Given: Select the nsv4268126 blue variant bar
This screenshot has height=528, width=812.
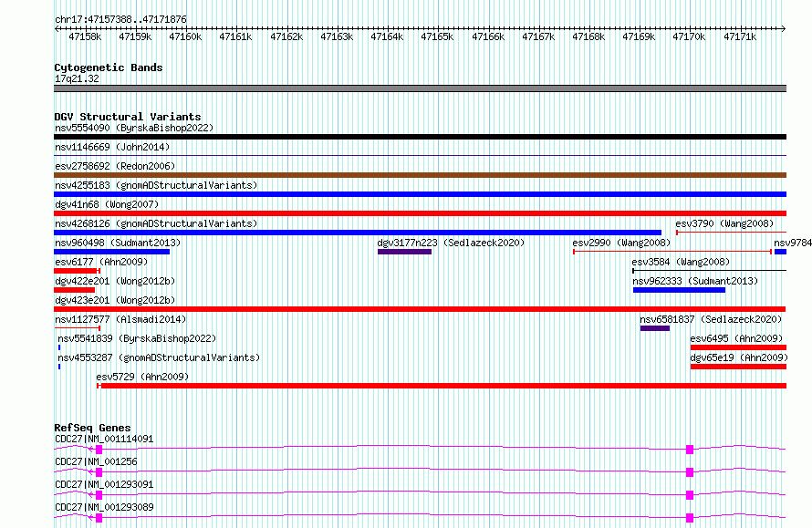Looking at the screenshot, I should tap(358, 233).
